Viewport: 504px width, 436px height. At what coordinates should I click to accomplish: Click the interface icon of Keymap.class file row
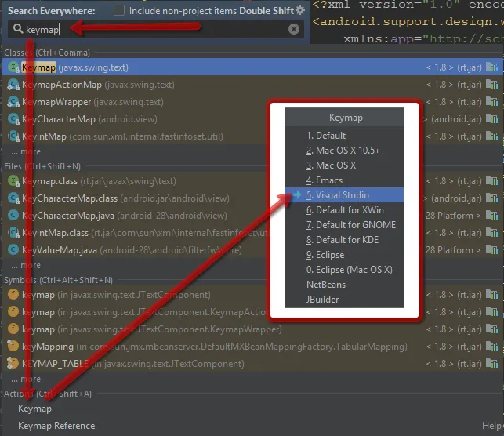(13, 181)
